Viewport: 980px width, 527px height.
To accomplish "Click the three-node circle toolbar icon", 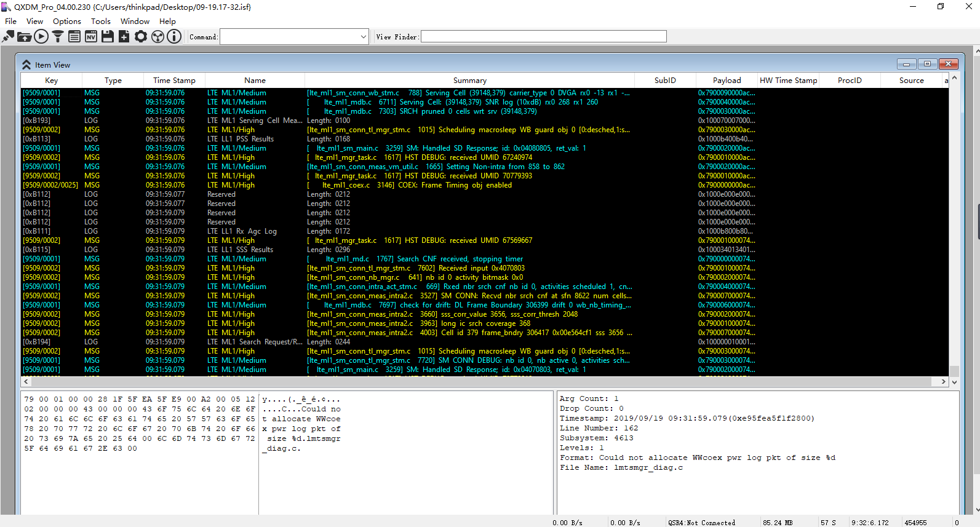I will (157, 37).
